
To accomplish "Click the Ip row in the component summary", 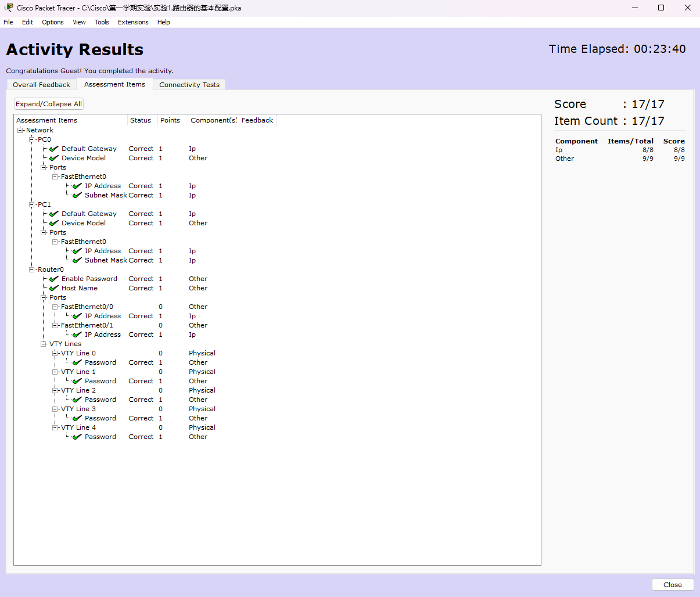I will [x=620, y=150].
